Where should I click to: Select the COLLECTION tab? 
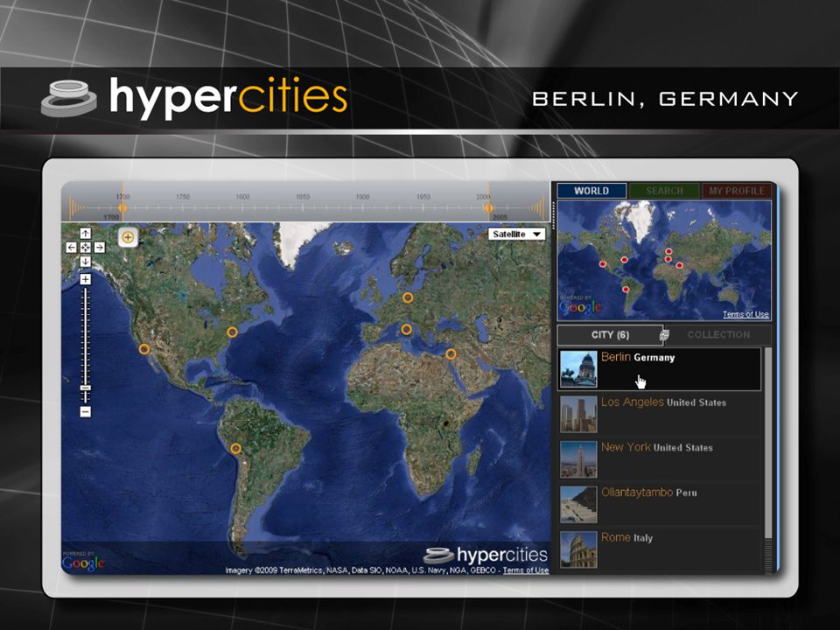718,335
